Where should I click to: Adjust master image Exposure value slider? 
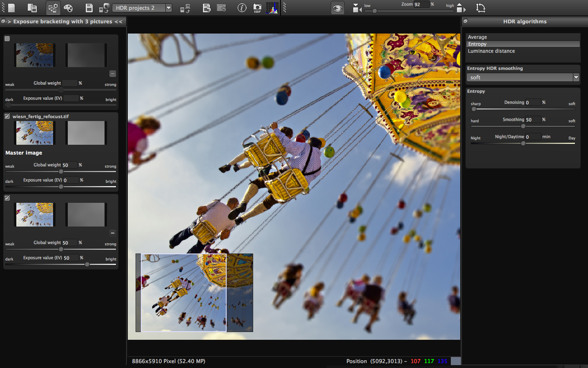pos(61,186)
